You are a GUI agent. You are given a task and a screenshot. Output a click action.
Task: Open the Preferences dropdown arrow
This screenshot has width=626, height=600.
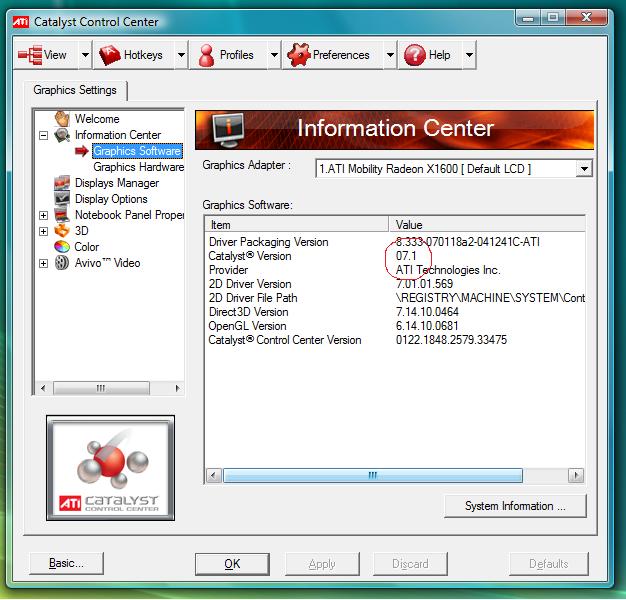click(x=390, y=55)
